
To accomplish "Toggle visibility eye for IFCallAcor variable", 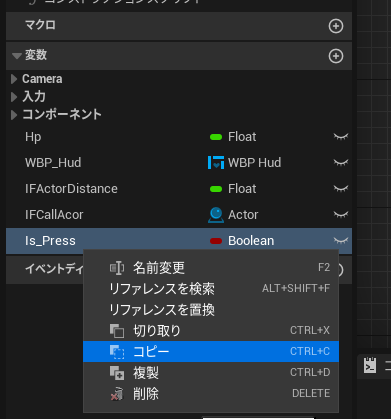I will [x=341, y=215].
